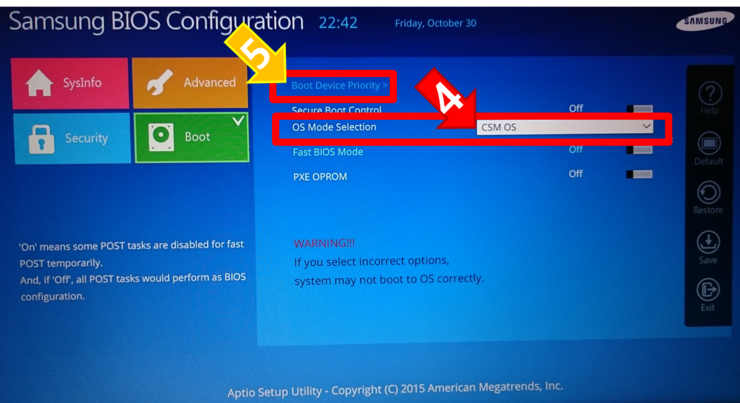Click the Samsung BIOS Configuration title

[156, 22]
